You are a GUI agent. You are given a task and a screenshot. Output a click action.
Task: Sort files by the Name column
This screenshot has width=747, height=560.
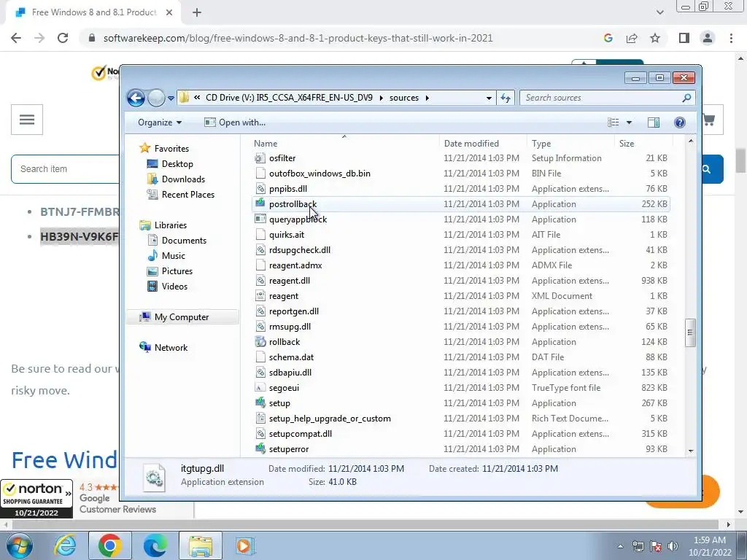[344, 144]
